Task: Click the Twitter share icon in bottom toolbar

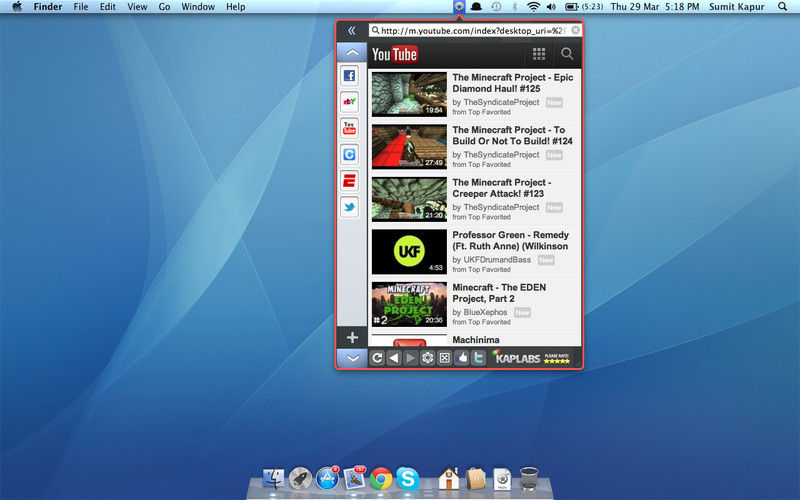Action: click(x=479, y=358)
